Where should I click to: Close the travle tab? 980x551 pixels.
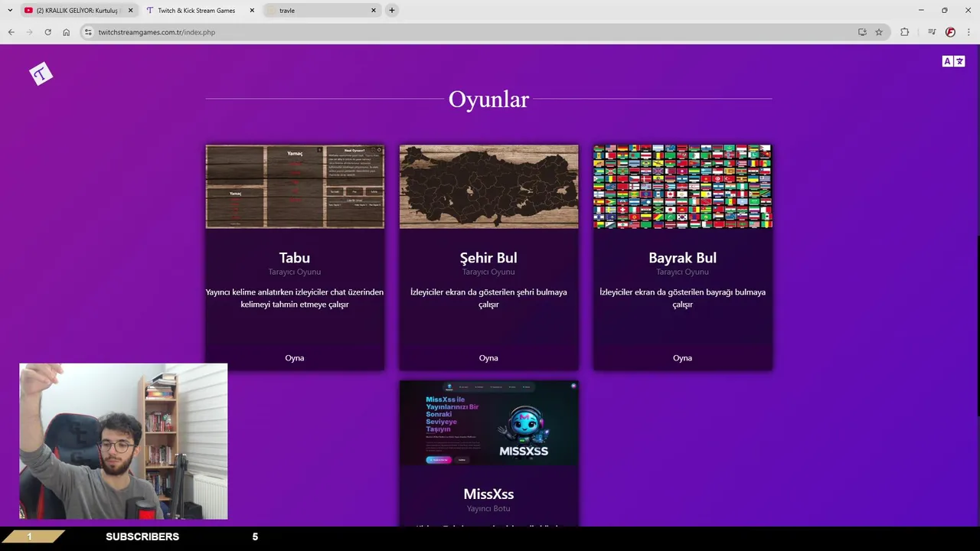374,11
